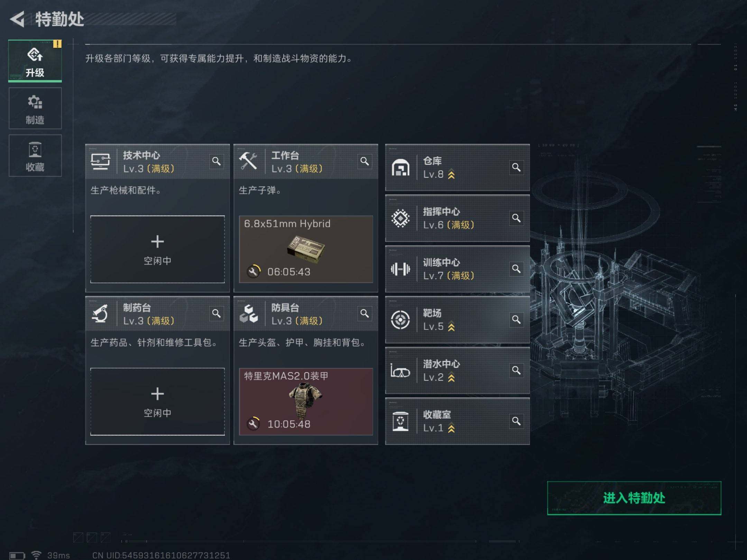
Task: Click the 进入特勤处 button
Action: (634, 498)
